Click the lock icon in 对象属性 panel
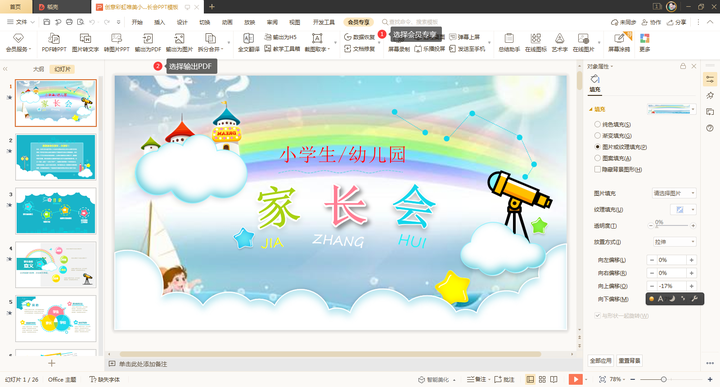 [x=683, y=66]
